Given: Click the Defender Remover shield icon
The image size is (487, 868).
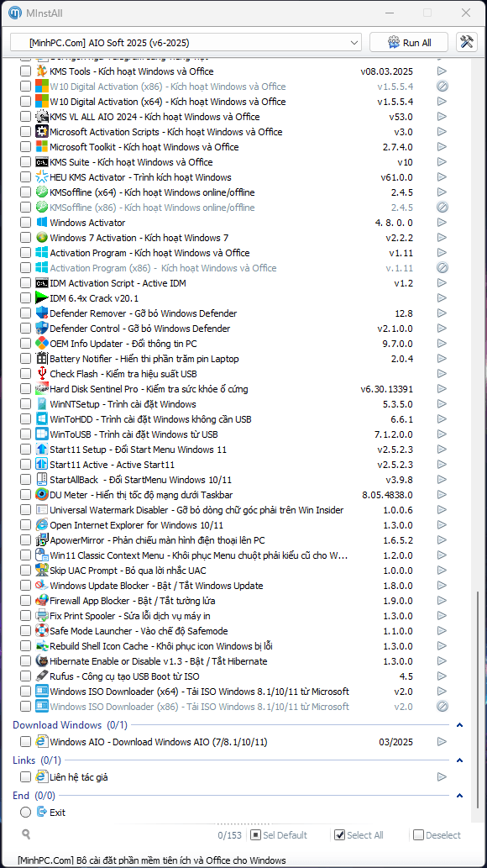Looking at the screenshot, I should pyautogui.click(x=41, y=313).
